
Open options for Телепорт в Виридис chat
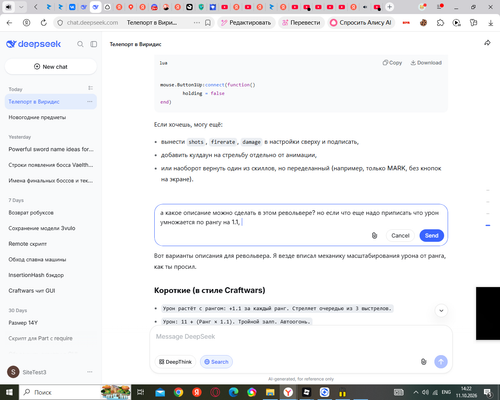90,102
